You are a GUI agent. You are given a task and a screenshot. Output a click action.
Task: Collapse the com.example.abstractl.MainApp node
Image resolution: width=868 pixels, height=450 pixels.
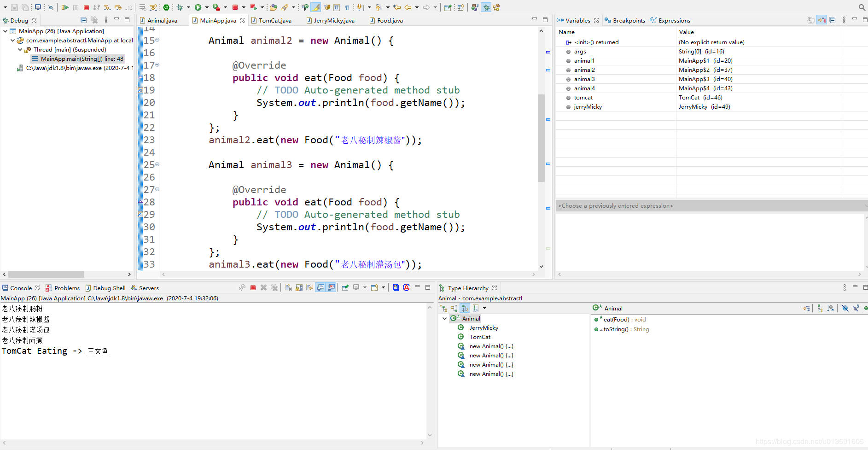coord(12,40)
